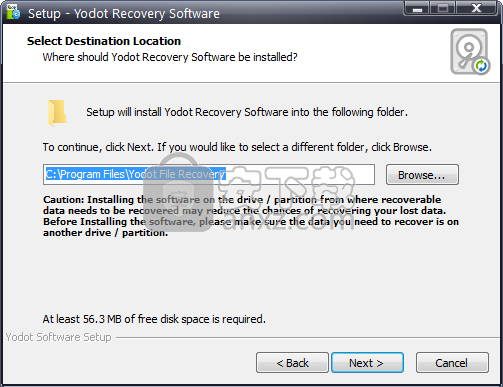Click the free disk space requirement text
The width and height of the screenshot is (503, 387).
(x=154, y=319)
